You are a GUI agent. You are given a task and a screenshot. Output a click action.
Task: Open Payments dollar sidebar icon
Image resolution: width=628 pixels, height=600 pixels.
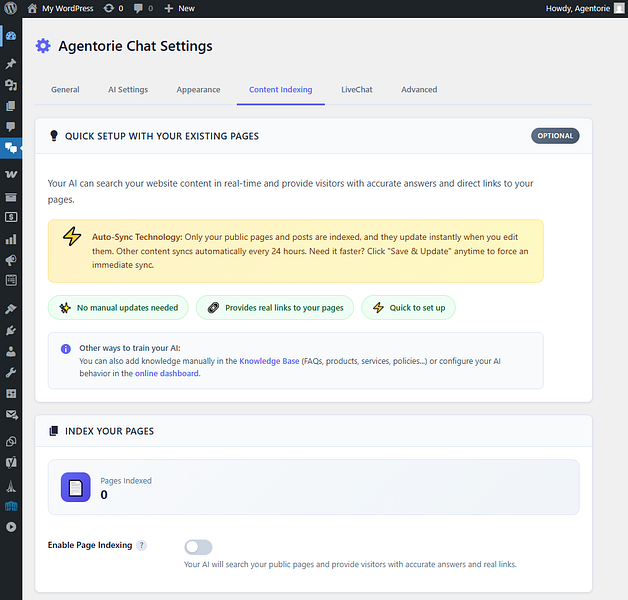pos(11,217)
